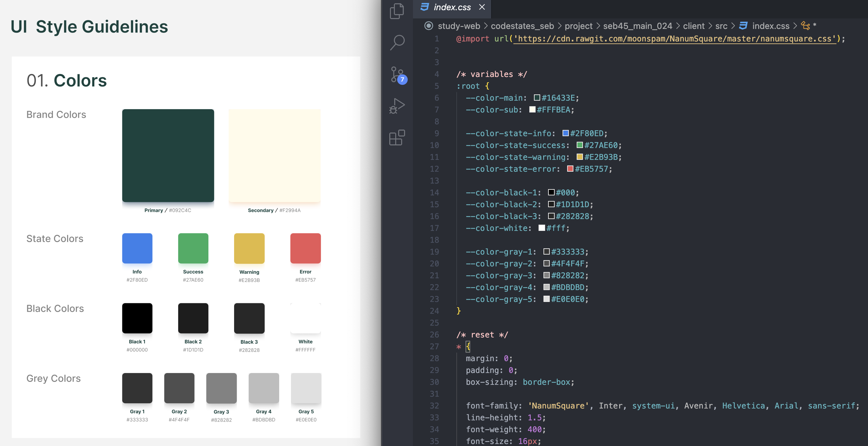
Task: Open color picker for --color-sub #FFFBEA
Action: pos(532,110)
